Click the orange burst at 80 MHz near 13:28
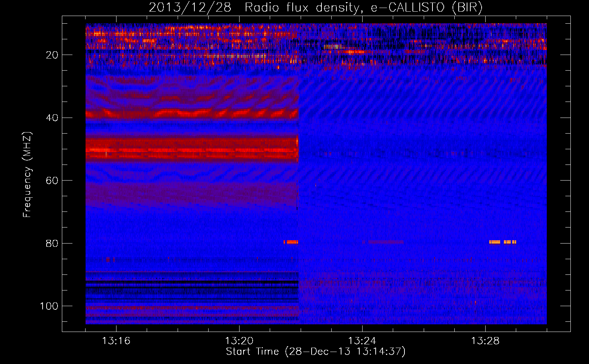This screenshot has height=364, width=589. tap(502, 242)
